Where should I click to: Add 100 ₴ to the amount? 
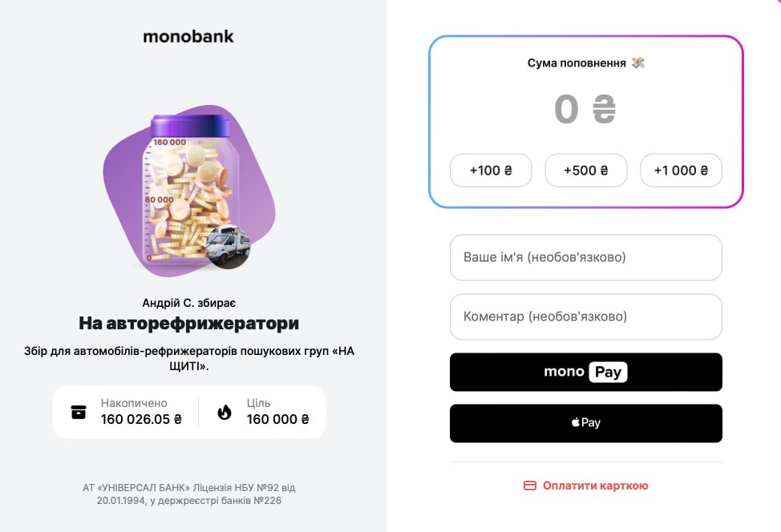[491, 171]
